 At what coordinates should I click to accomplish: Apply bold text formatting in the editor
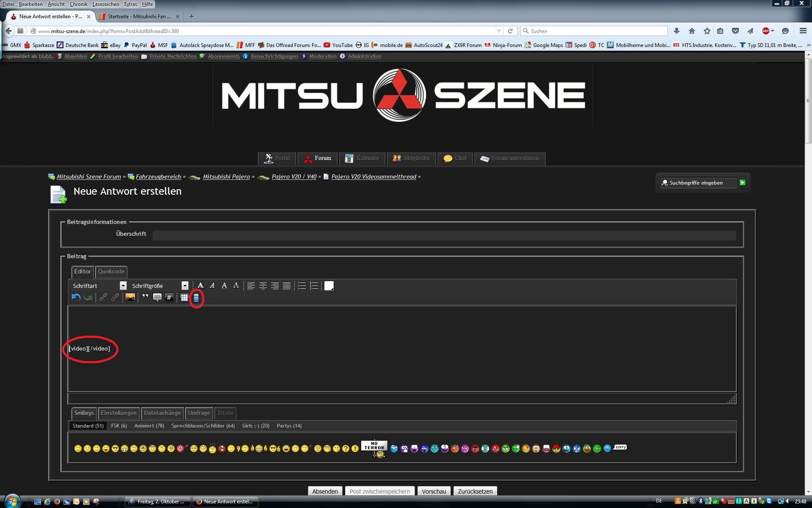pos(200,286)
